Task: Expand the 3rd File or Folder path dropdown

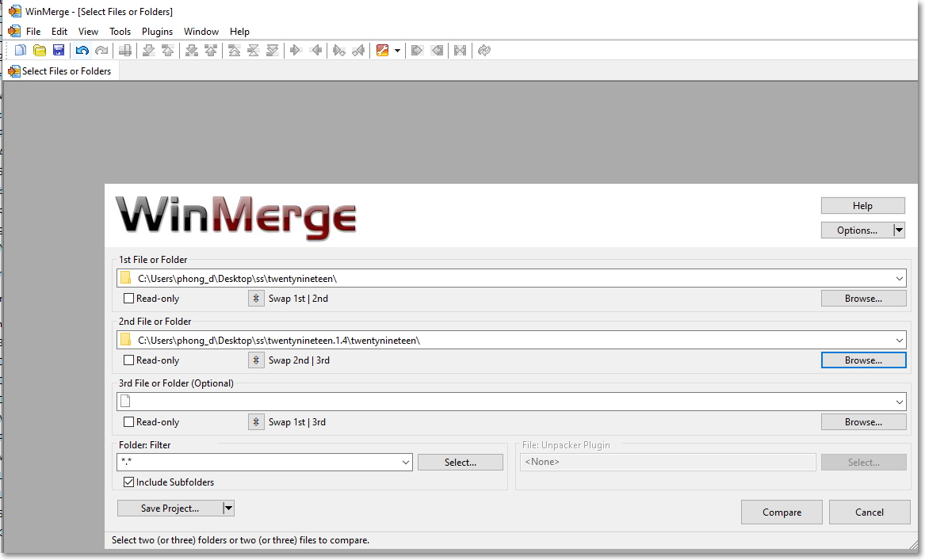Action: coord(899,402)
